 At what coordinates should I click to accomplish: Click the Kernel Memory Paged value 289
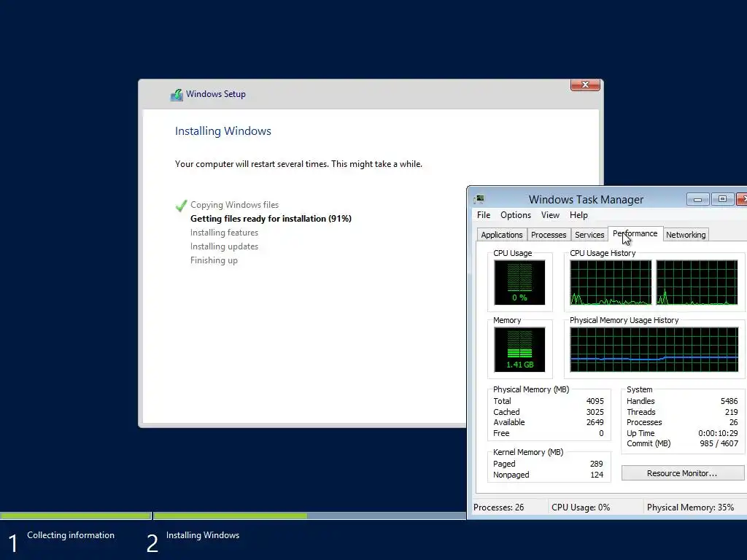click(x=597, y=464)
